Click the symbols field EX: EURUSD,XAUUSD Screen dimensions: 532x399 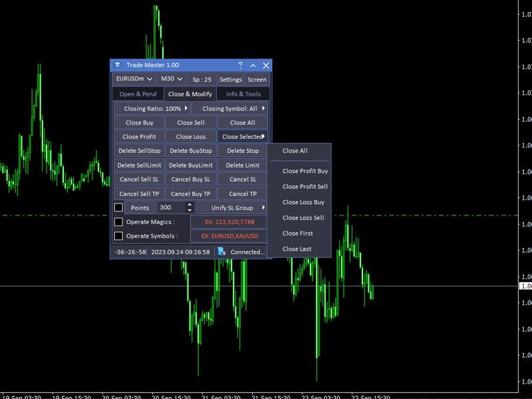[229, 236]
